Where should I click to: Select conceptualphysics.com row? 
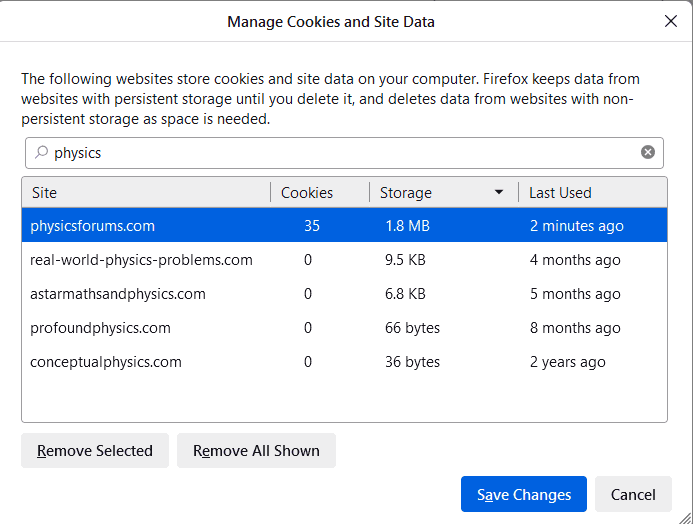pos(344,362)
